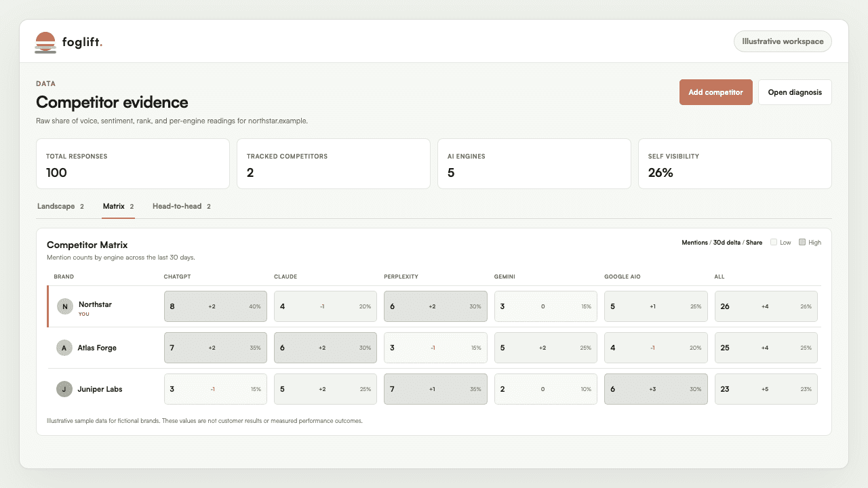868x488 pixels.
Task: Click the Add competitor button
Action: [x=715, y=92]
